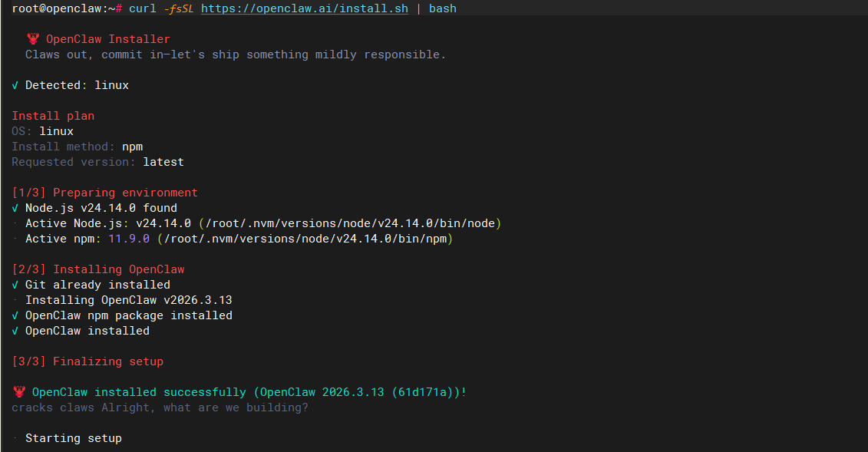This screenshot has width=868, height=452.
Task: Click the checkmark beside 'OpenClaw installed' line
Action: 15,331
